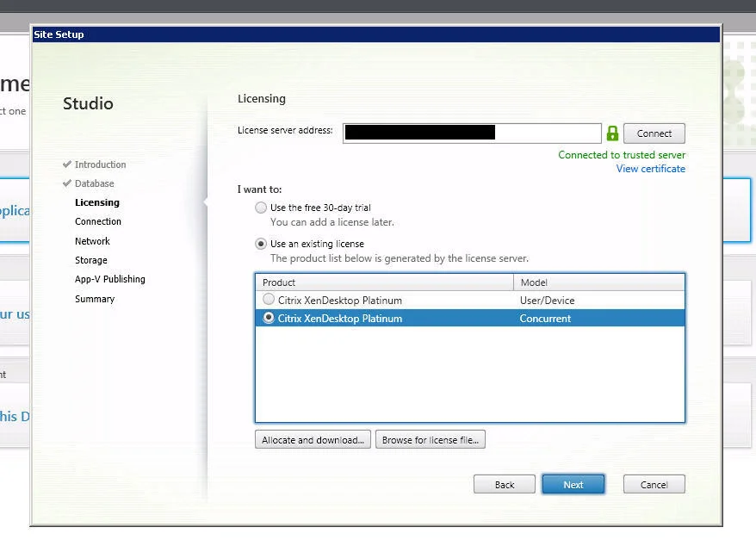The image size is (756, 546).
Task: Select the Licensing wizard step
Action: (x=97, y=202)
